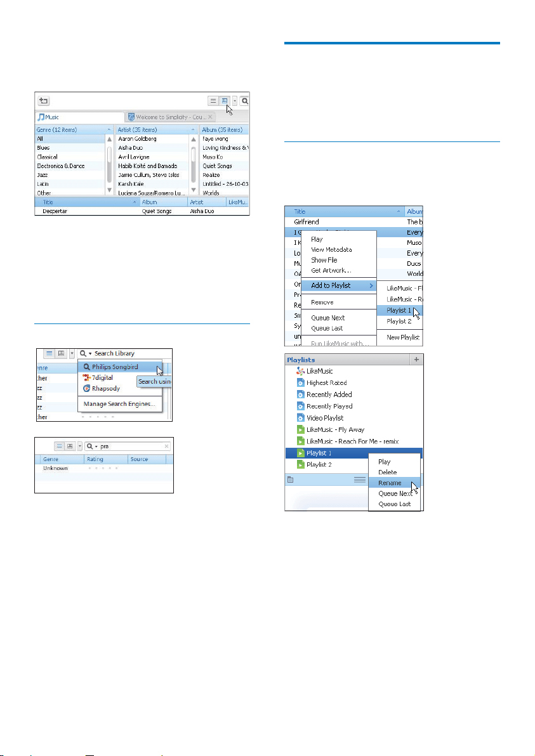Viewport: 535px width, 756px height.
Task: Set rating stars in Unknown genre row
Action: point(103,468)
